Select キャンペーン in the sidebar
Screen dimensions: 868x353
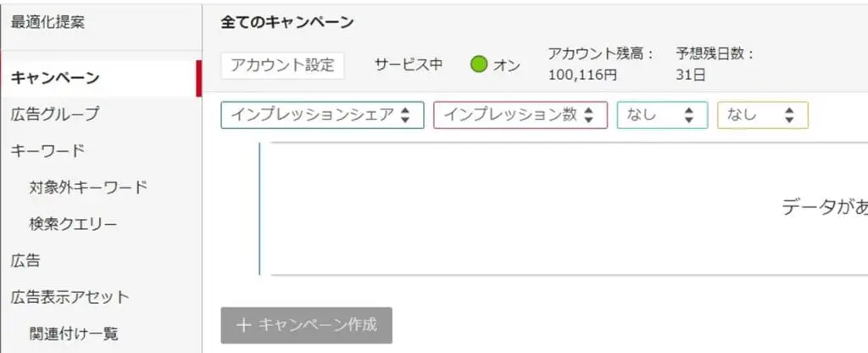click(55, 78)
